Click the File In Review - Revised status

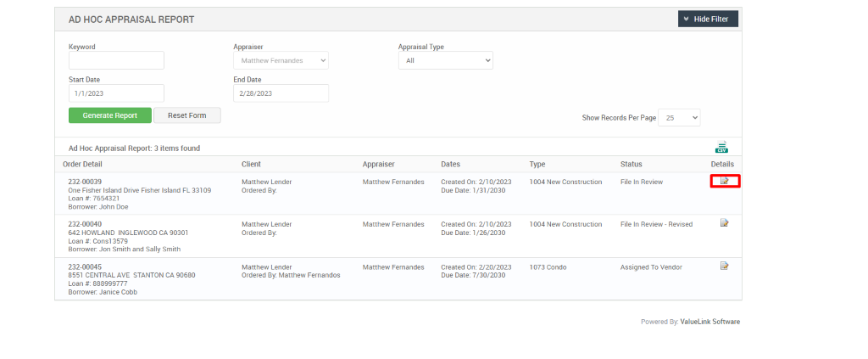(657, 224)
